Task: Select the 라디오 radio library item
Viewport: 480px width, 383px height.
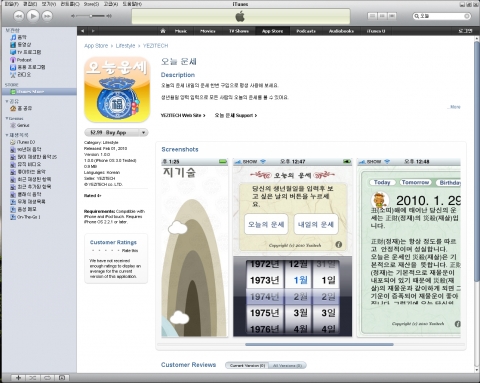Action: click(x=24, y=75)
